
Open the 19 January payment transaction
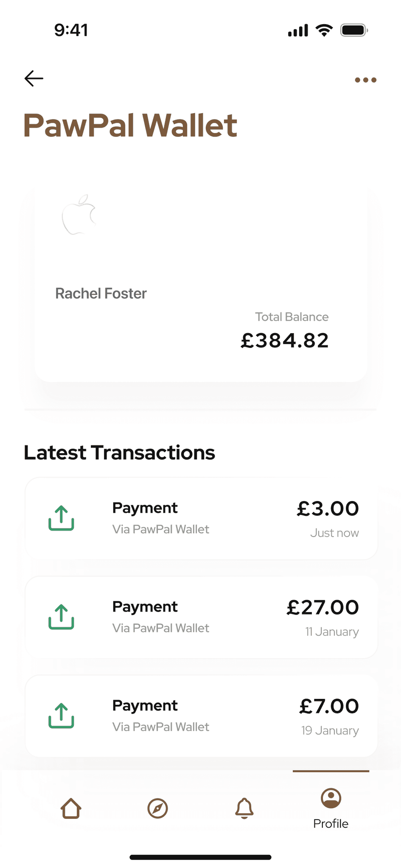201,716
